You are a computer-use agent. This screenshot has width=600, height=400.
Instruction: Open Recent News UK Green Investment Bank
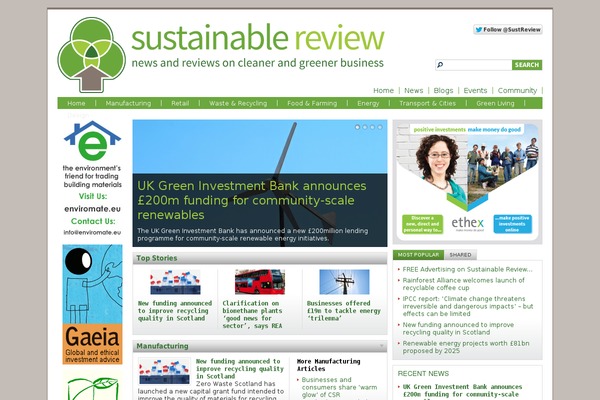[462, 392]
